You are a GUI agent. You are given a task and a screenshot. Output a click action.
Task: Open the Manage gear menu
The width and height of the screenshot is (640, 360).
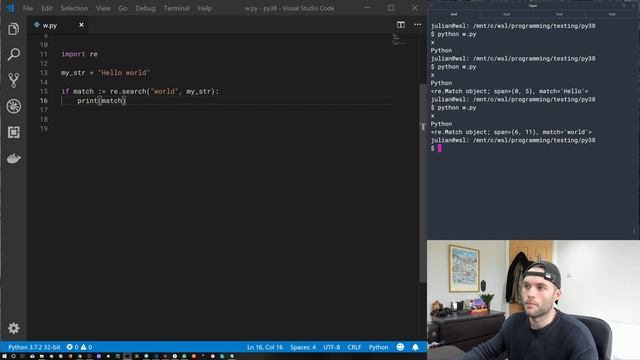(x=13, y=328)
